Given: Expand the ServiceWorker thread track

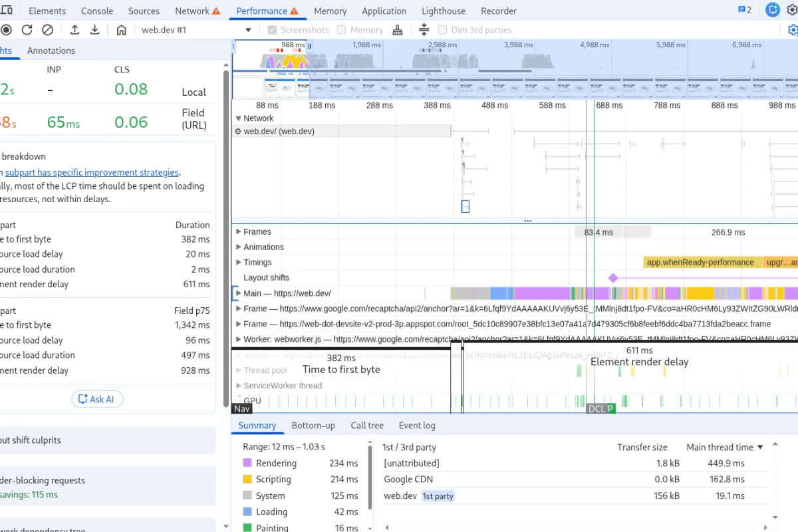Looking at the screenshot, I should [x=239, y=386].
